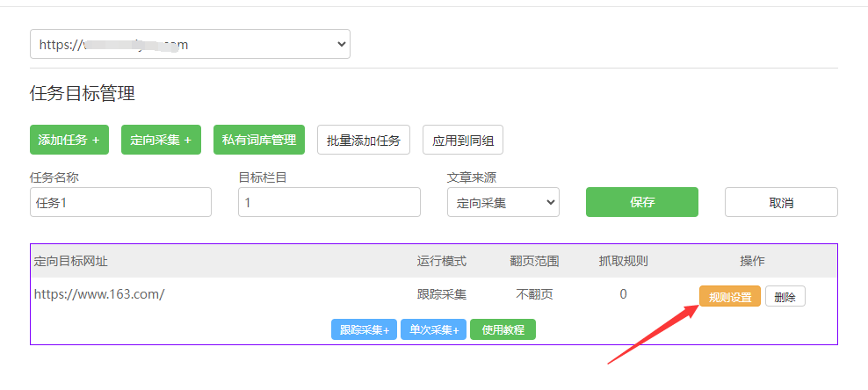The width and height of the screenshot is (868, 390).
Task: Click the 单次采集+ button
Action: [x=433, y=330]
